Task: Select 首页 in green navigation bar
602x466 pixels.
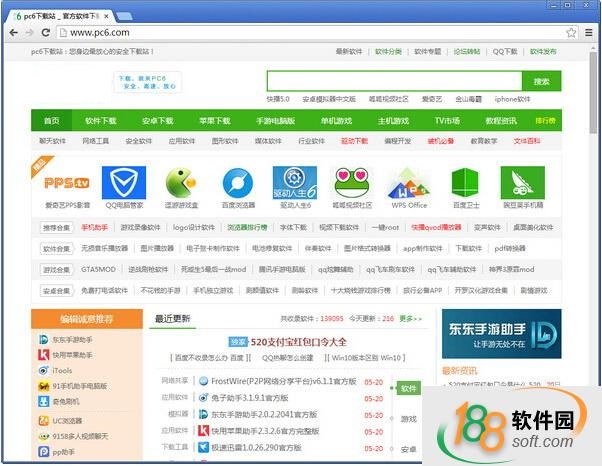Action: (x=51, y=121)
